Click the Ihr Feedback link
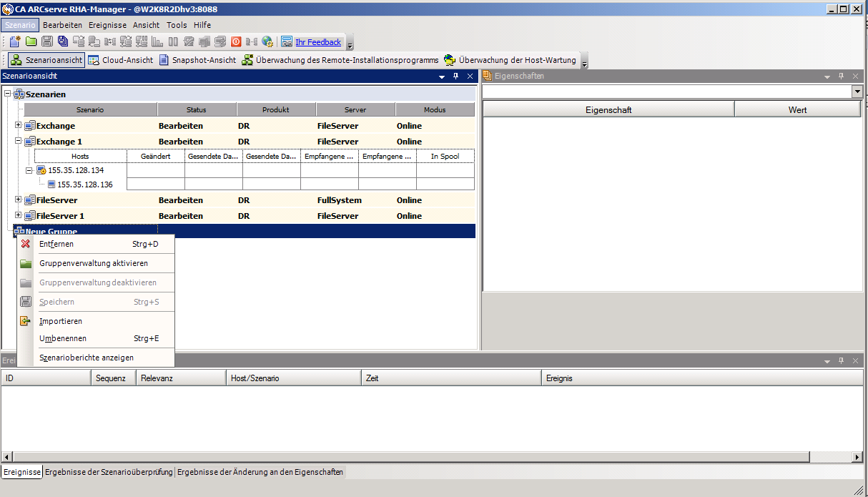Viewport: 868px width, 497px height. tap(317, 42)
